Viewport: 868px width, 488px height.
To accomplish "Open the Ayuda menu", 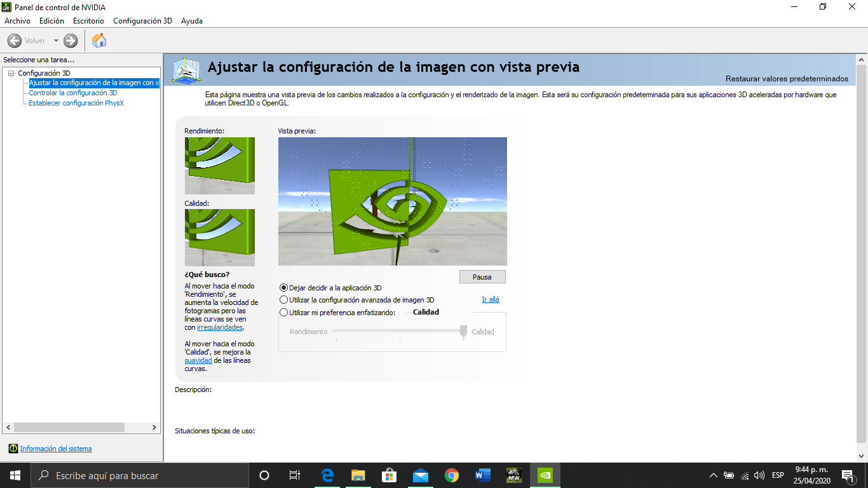I will click(x=192, y=21).
